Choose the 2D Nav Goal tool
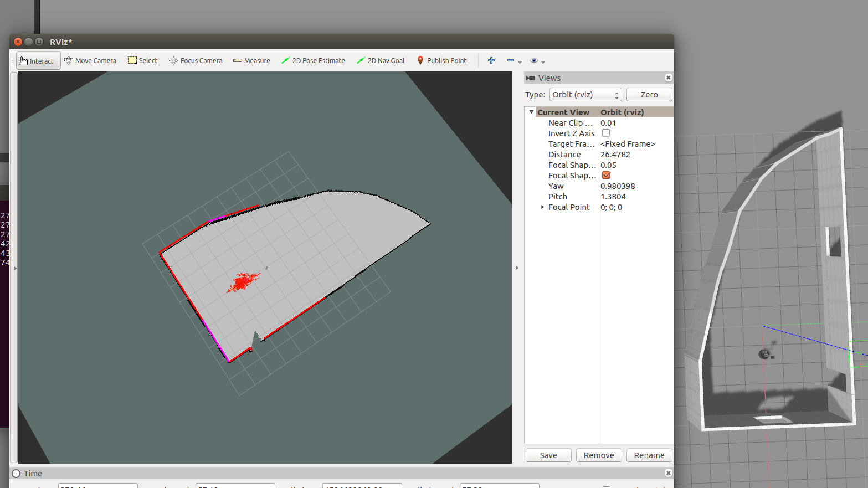868x488 pixels. click(381, 60)
